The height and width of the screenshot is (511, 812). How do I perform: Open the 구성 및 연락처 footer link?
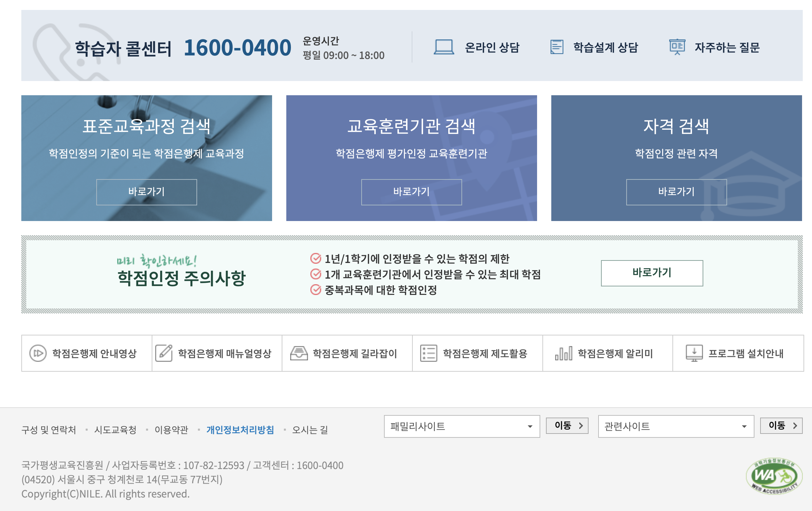tap(49, 430)
